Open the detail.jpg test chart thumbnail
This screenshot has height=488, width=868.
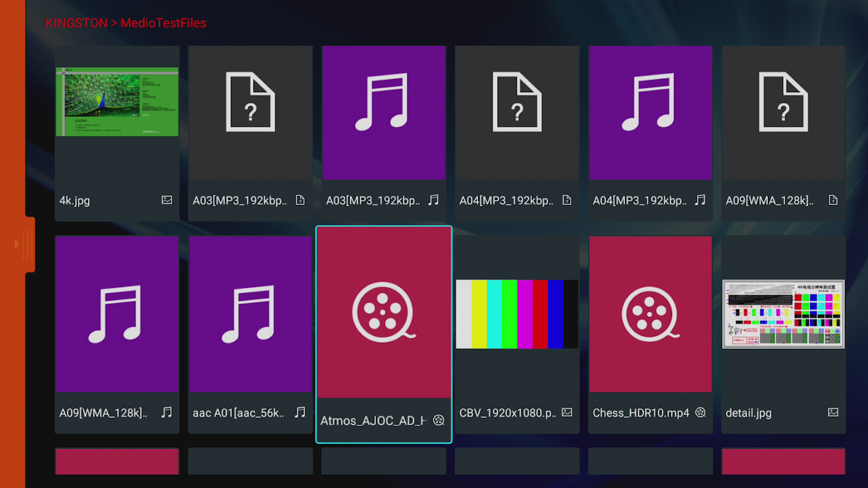click(783, 314)
